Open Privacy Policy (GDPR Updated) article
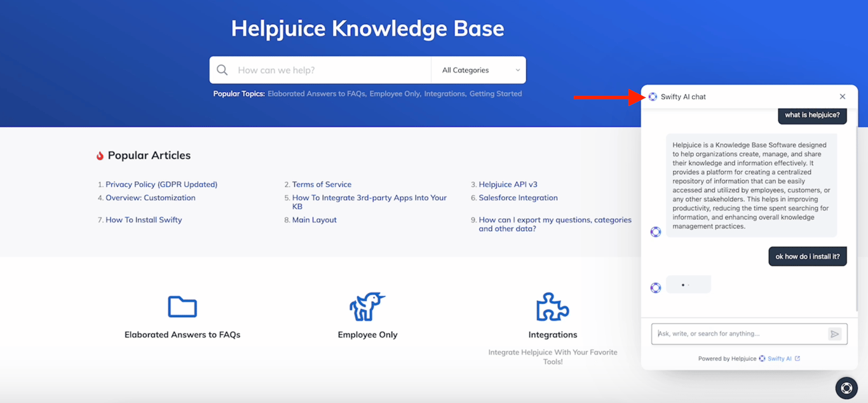 [x=161, y=184]
